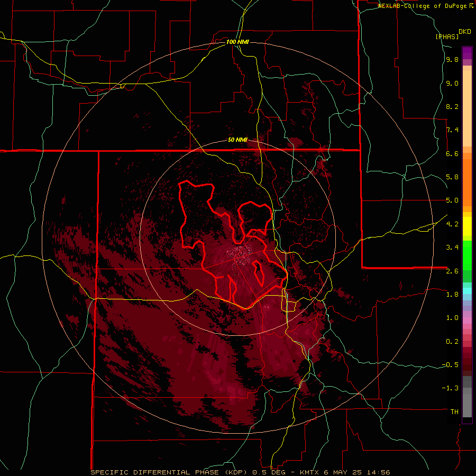Click the -1.3 value on the scale
This screenshot has height=476, width=476.
450,388
